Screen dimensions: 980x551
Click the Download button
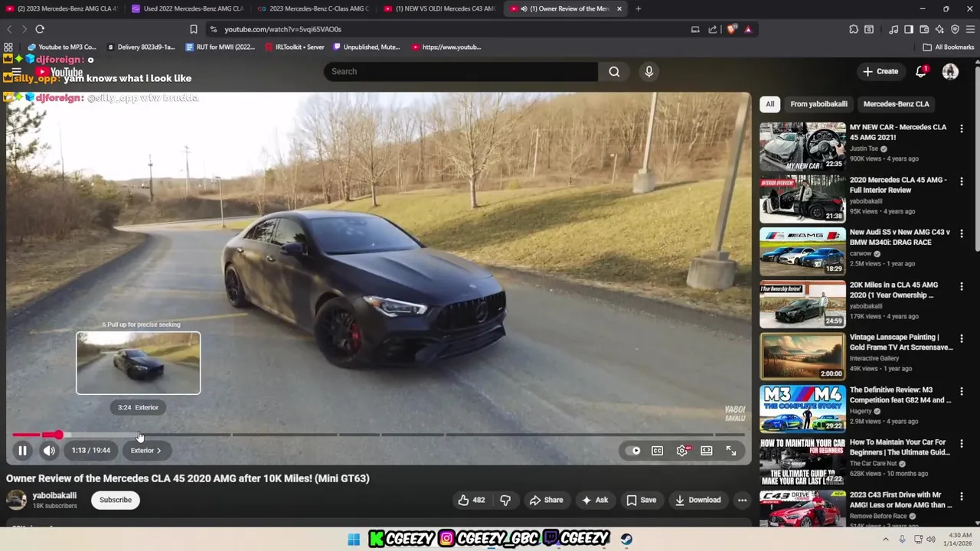tap(697, 500)
